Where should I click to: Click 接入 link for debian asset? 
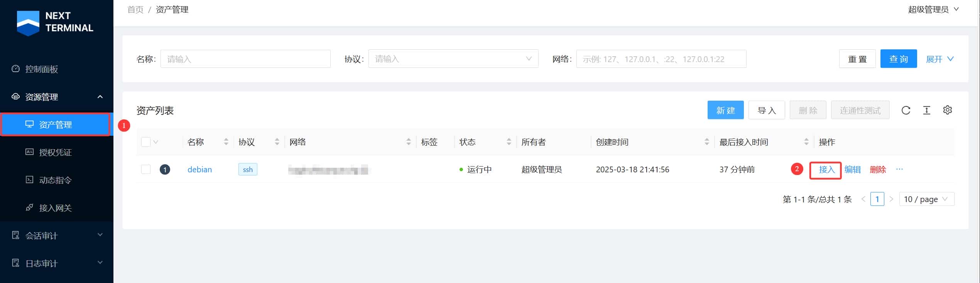tap(826, 170)
